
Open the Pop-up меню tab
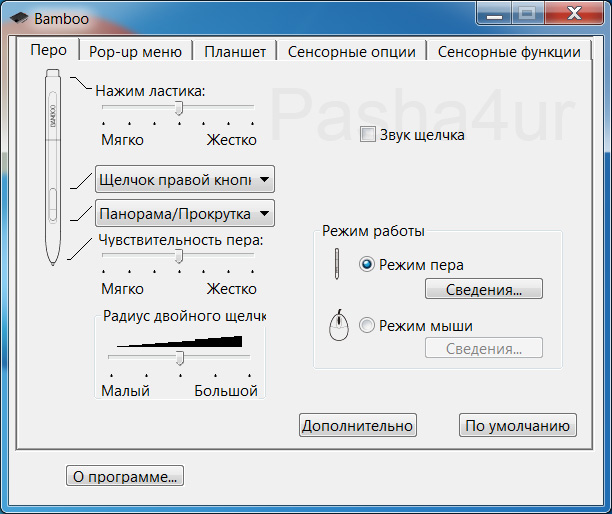[135, 52]
